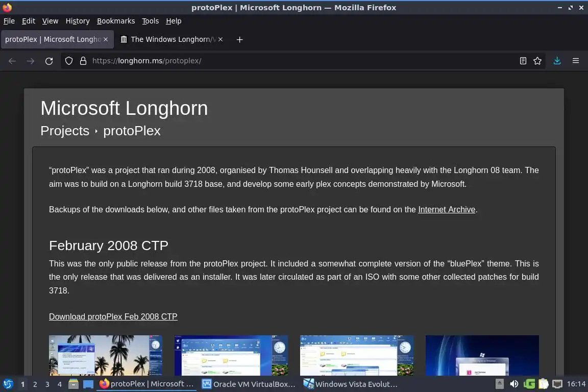Open the clipboard manager tray icon

(544, 384)
